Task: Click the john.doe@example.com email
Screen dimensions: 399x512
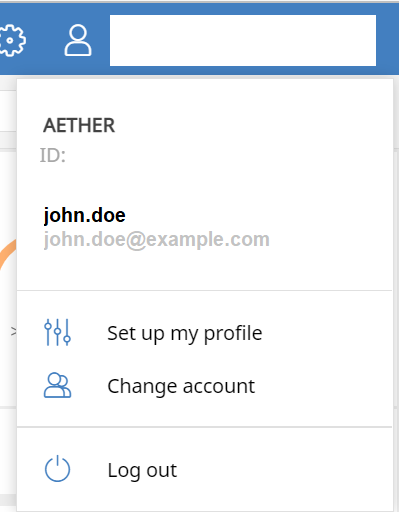Action: [157, 239]
